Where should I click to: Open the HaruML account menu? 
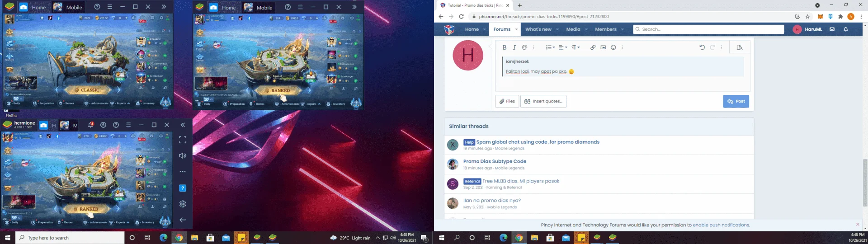[x=808, y=29]
